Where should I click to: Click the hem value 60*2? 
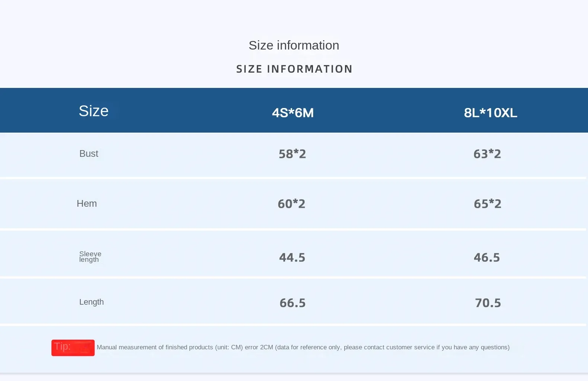pos(291,204)
